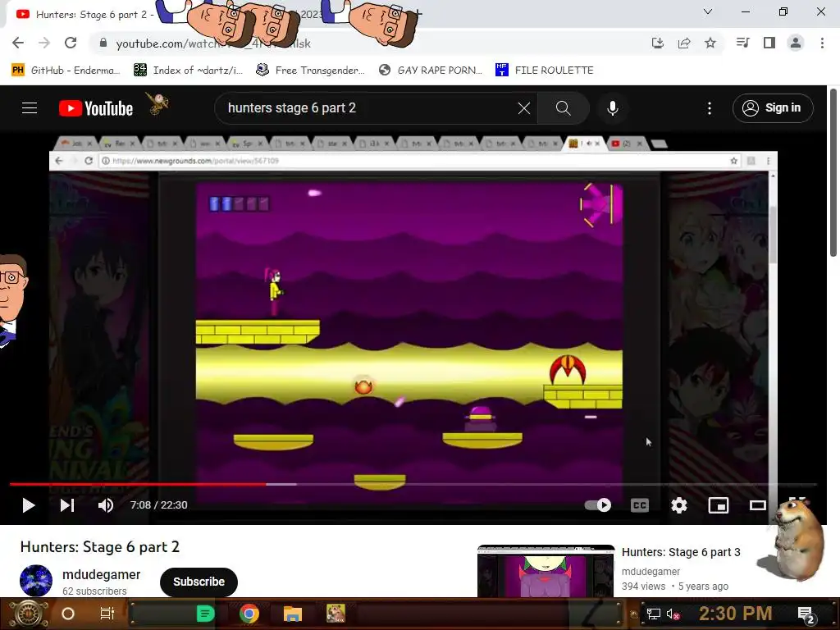Open the green notes app in taskbar
This screenshot has width=840, height=630.
(206, 614)
